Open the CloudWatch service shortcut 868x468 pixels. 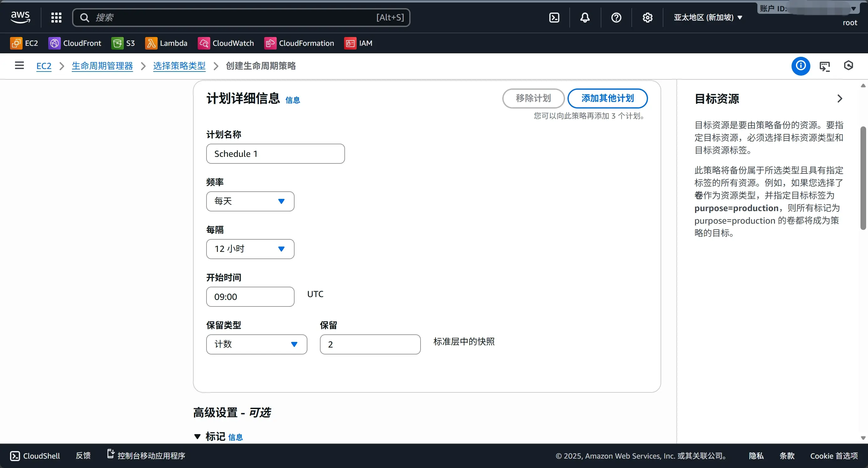226,43
